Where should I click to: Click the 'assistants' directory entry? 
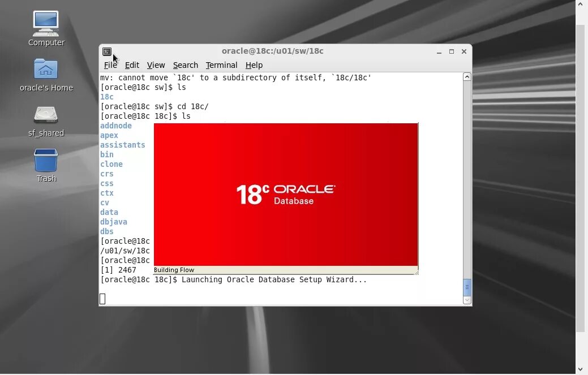click(x=123, y=145)
